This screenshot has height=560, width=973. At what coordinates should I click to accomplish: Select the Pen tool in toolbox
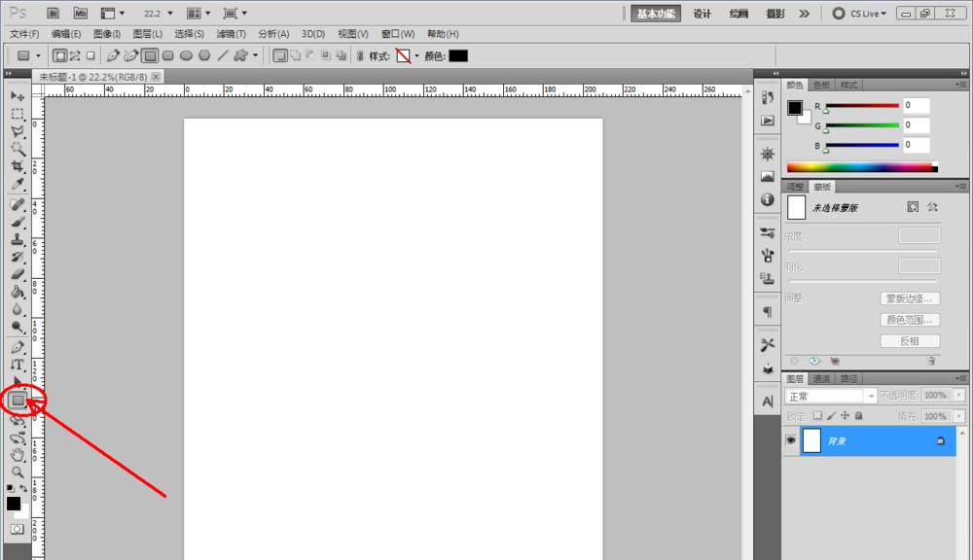[x=18, y=347]
